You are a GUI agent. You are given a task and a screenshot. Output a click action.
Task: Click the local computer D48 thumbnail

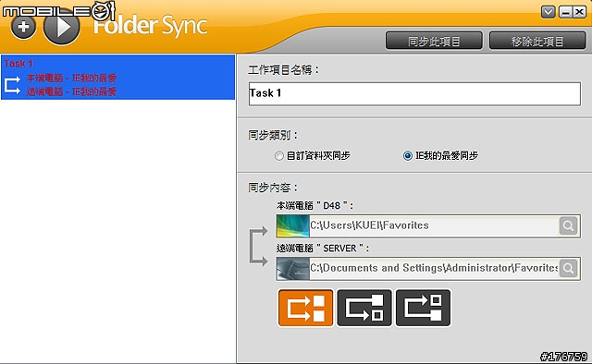293,226
